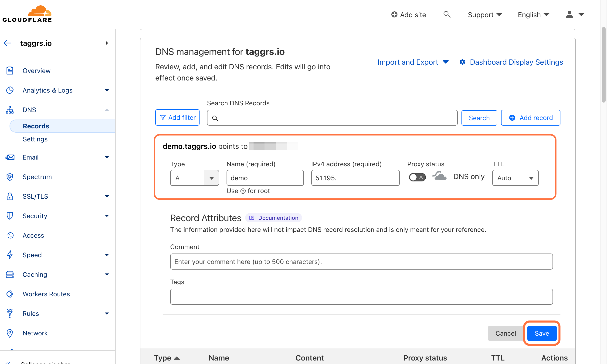Expand the Analytics & Logs section arrow

[107, 90]
